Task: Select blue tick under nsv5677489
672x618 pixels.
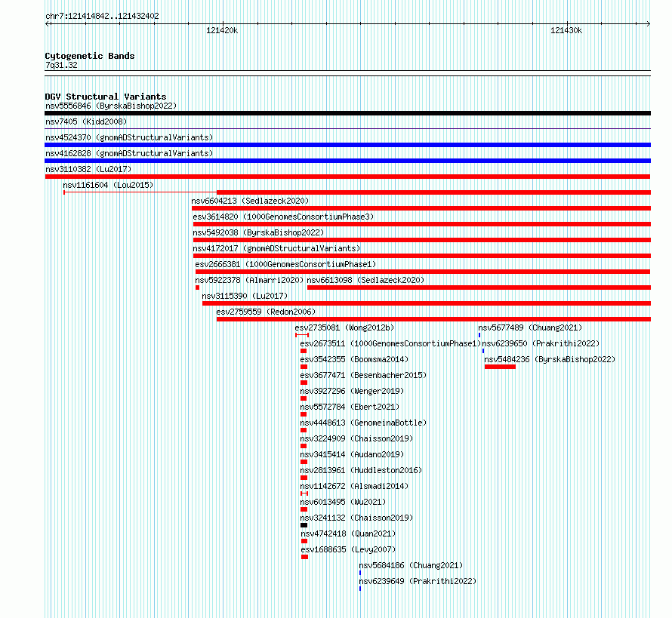Action: pyautogui.click(x=479, y=335)
